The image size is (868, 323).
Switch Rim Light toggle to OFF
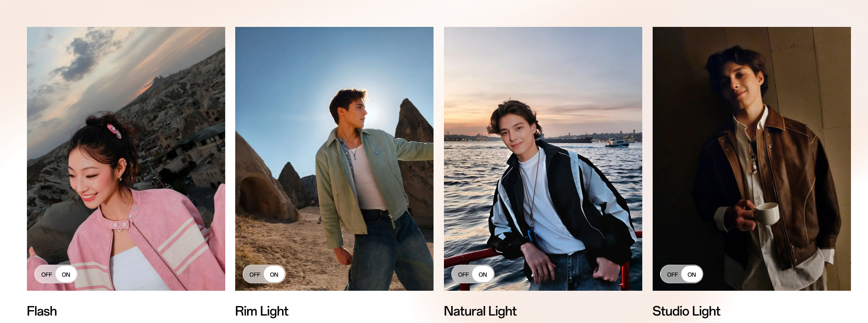[255, 275]
